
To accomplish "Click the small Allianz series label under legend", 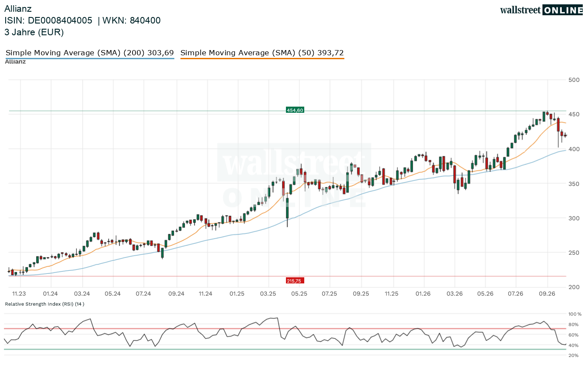I will pyautogui.click(x=15, y=62).
